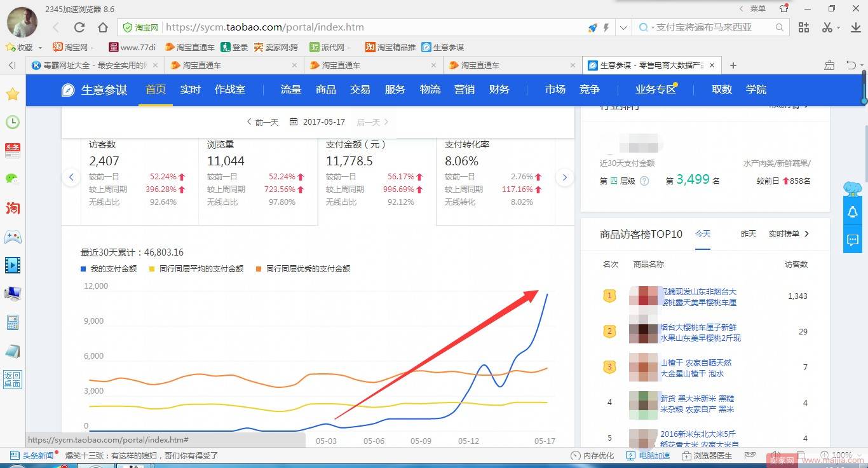Open the star favorites sidebar icon
The width and height of the screenshot is (868, 468).
click(13, 94)
